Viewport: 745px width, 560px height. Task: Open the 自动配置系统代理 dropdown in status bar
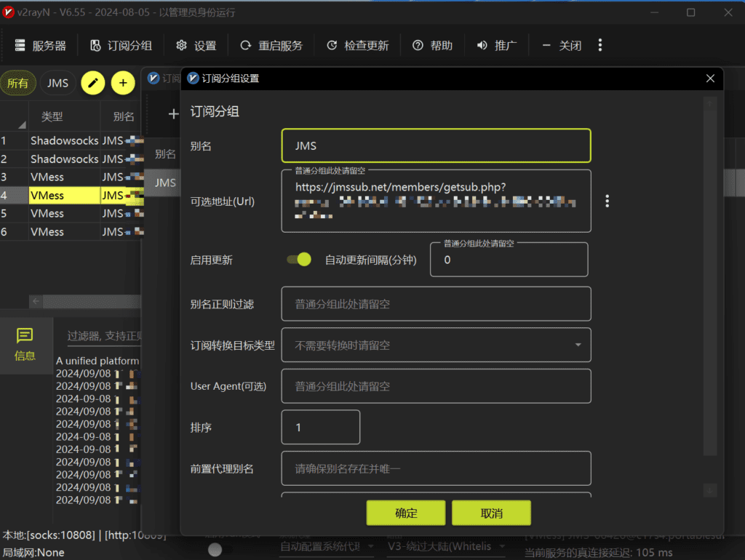326,547
